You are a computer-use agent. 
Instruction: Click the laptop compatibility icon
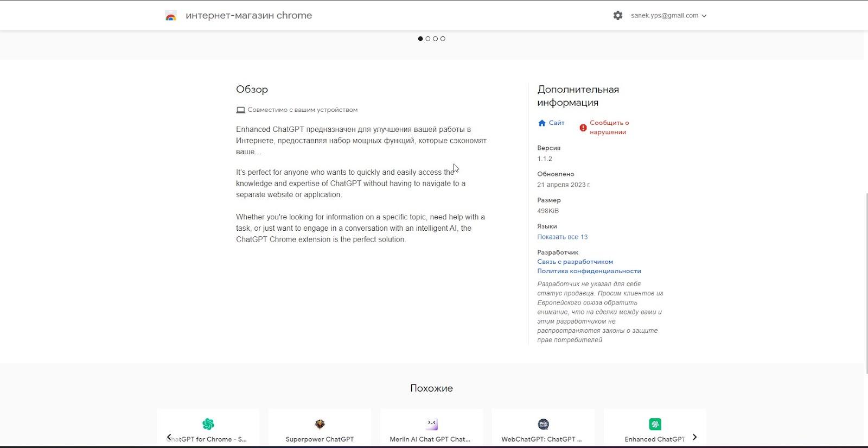click(x=241, y=110)
